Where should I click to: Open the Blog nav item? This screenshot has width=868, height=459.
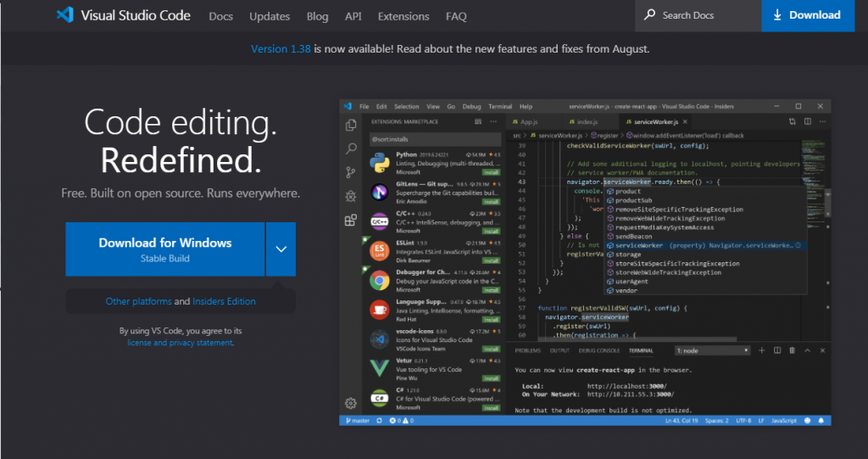point(317,16)
